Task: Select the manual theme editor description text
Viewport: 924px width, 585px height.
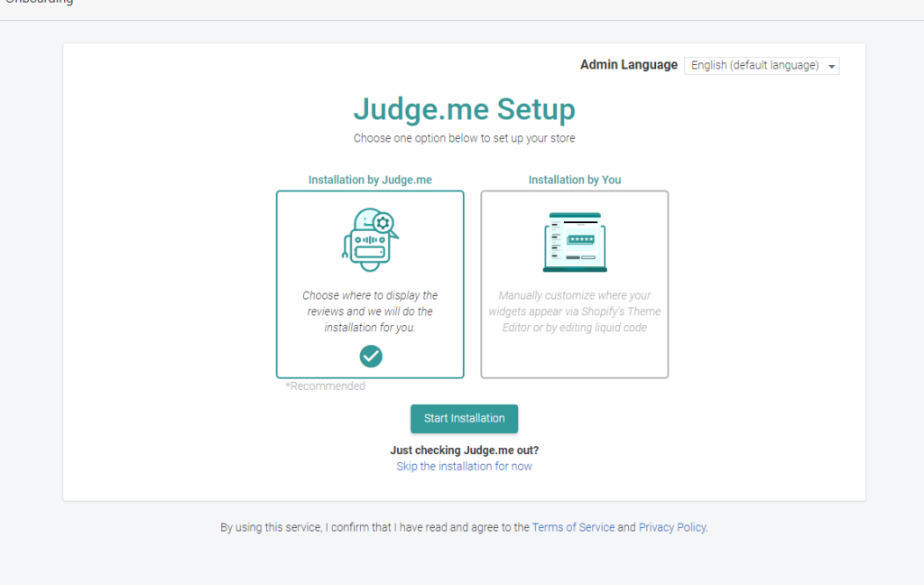Action: click(x=575, y=311)
